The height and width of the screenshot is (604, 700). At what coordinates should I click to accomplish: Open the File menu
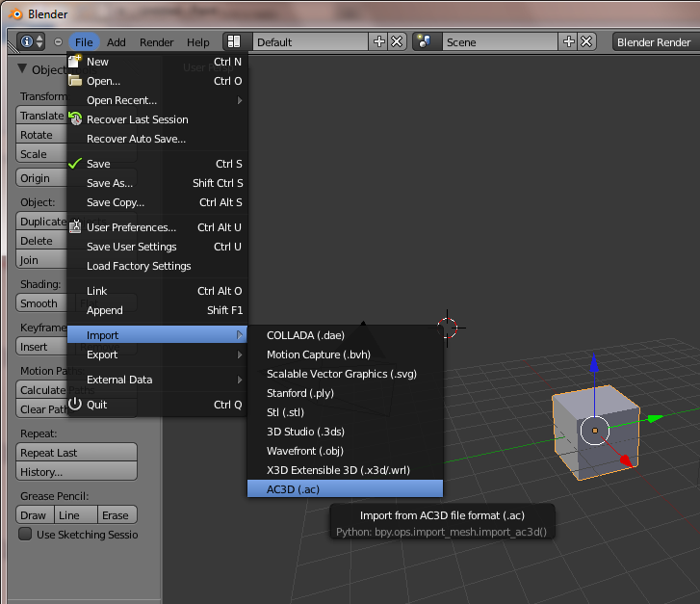(x=84, y=42)
